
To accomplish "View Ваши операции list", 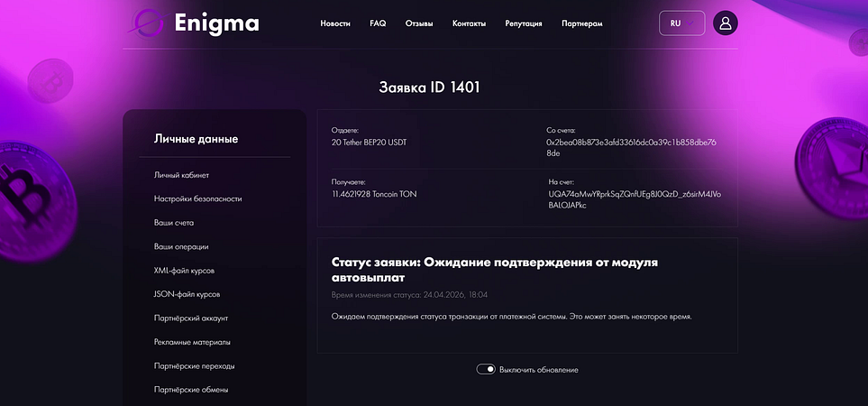I will click(x=181, y=246).
